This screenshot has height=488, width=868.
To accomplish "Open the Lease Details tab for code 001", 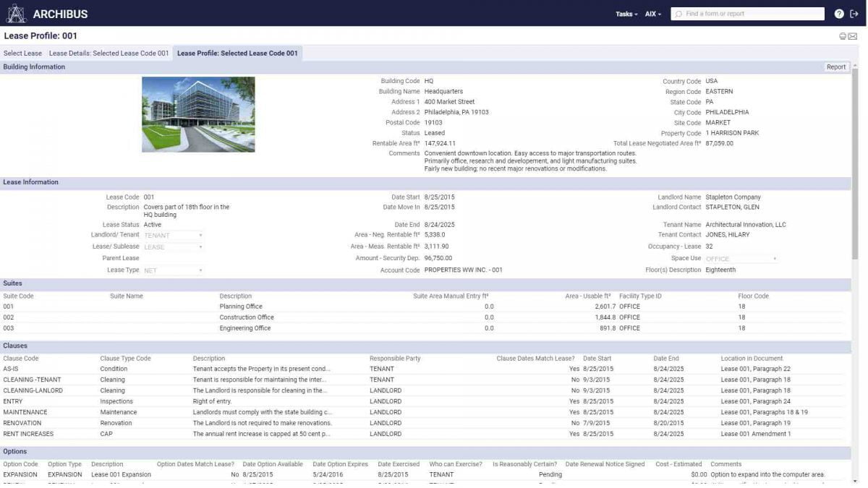I will [x=109, y=53].
